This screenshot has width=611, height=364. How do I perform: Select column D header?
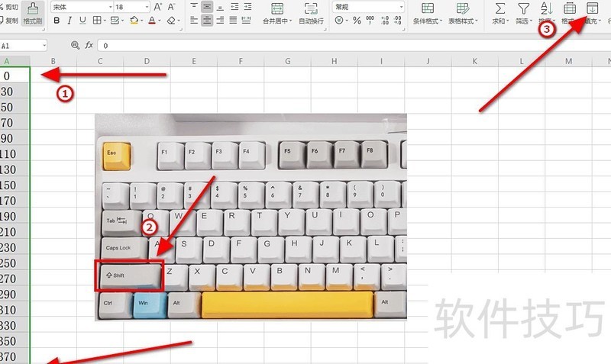147,61
